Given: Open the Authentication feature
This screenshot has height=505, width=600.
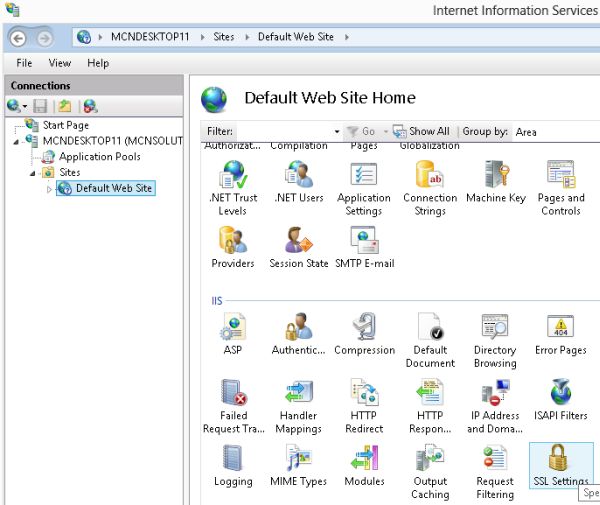Looking at the screenshot, I should 298,334.
